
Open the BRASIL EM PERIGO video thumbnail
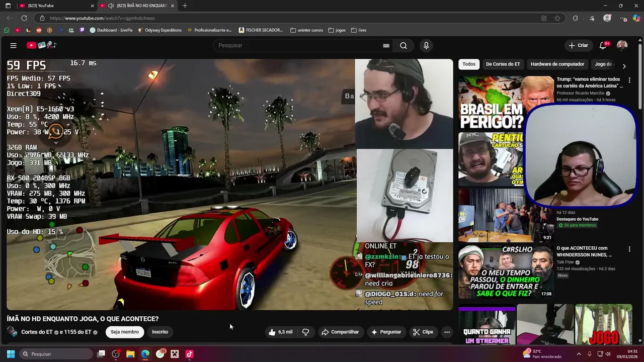point(506,102)
